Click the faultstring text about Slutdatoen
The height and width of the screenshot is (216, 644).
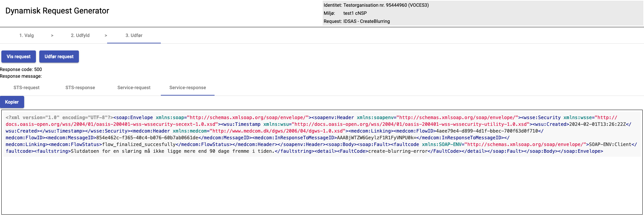(172, 151)
